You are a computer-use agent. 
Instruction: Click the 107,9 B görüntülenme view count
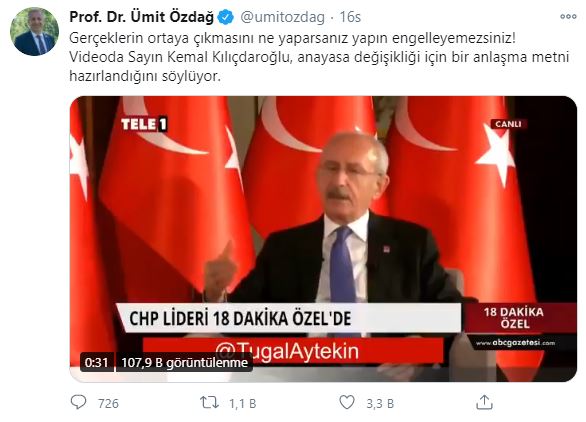pos(185,363)
